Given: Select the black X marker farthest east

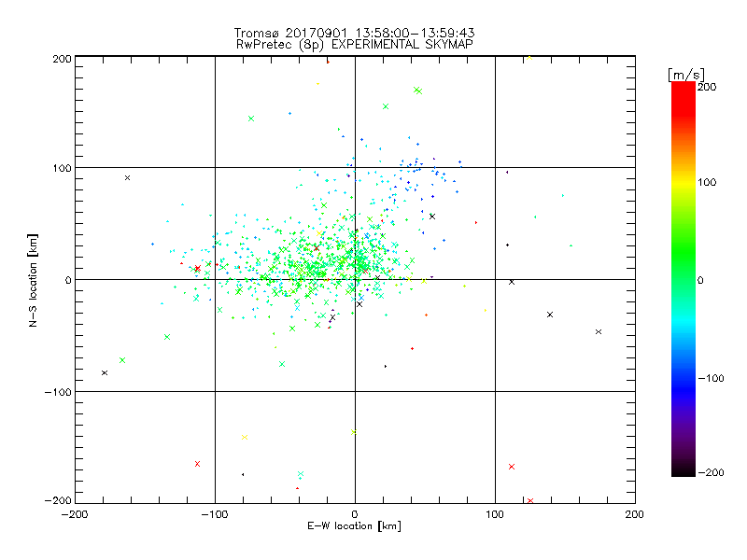Looking at the screenshot, I should 599,332.
